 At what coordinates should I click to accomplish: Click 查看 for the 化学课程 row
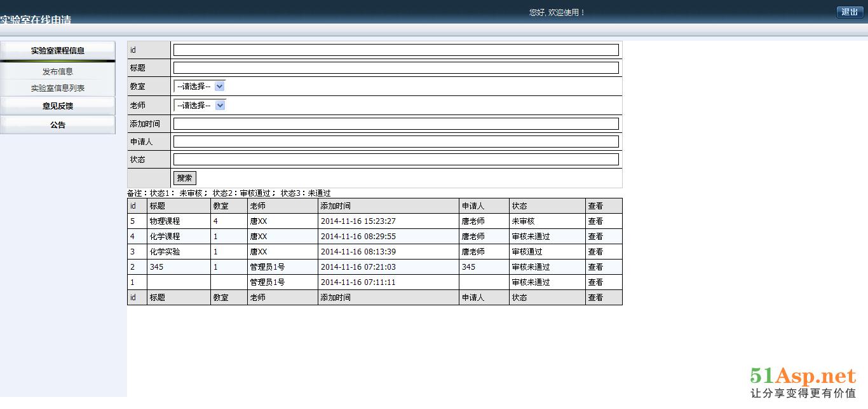point(595,237)
